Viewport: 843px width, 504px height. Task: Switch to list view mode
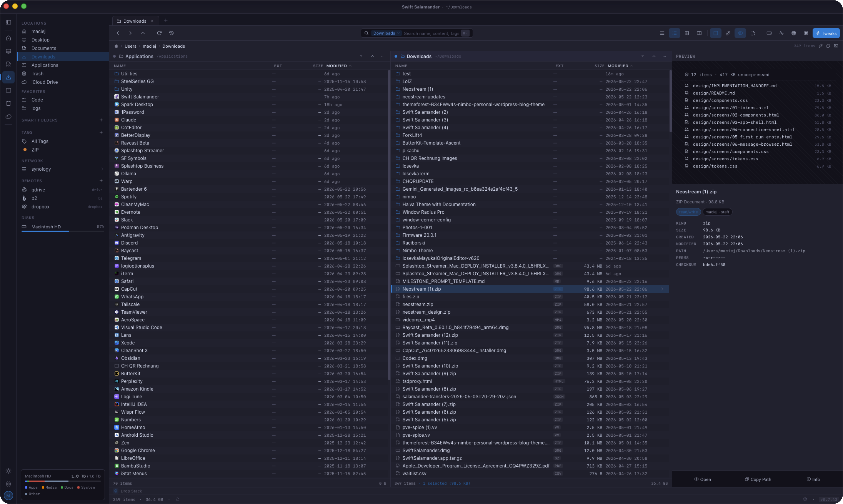tap(675, 33)
